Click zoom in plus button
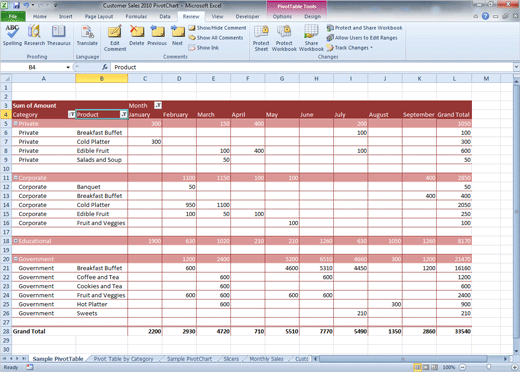Viewport: 520px width, 372px height. point(515,367)
